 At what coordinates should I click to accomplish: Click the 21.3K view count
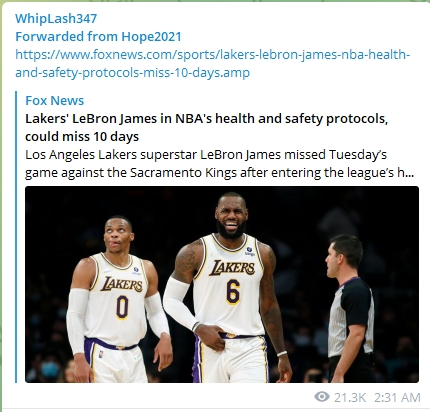pos(350,397)
